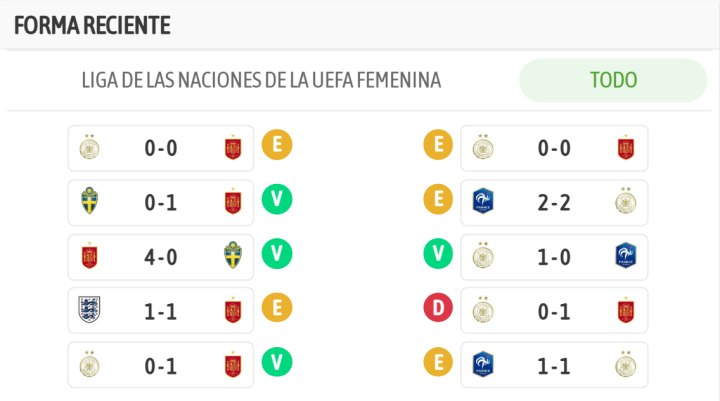Click the Sweden crest in the 0-1 match
Viewport: 720px width, 401px height.
pyautogui.click(x=90, y=202)
